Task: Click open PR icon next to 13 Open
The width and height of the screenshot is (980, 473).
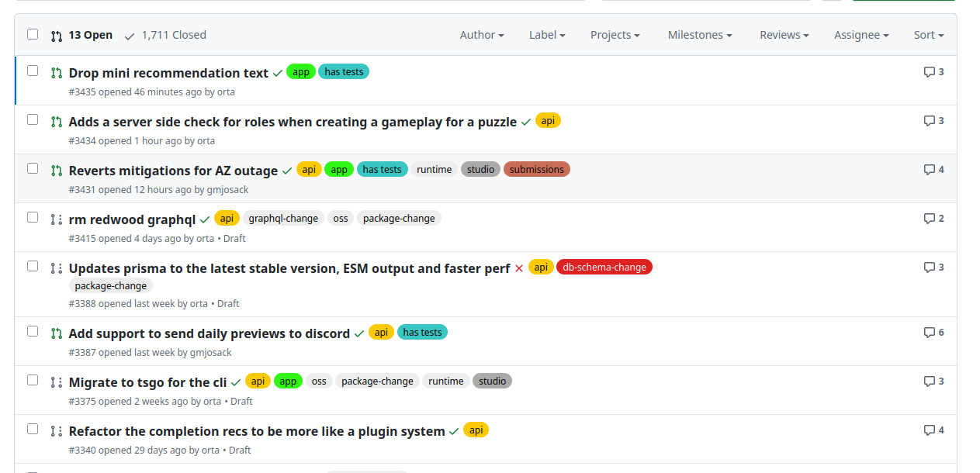Action: pos(57,36)
